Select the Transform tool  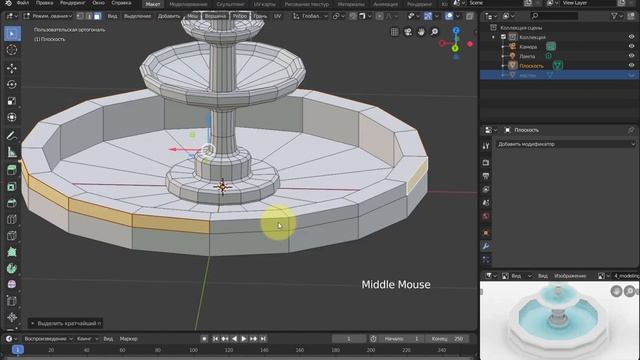click(x=12, y=117)
